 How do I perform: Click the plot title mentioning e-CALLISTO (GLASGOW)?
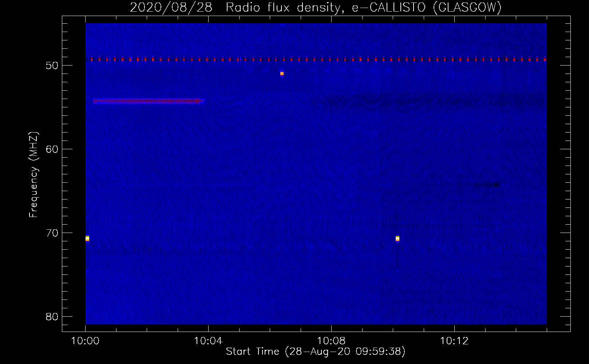tap(316, 7)
